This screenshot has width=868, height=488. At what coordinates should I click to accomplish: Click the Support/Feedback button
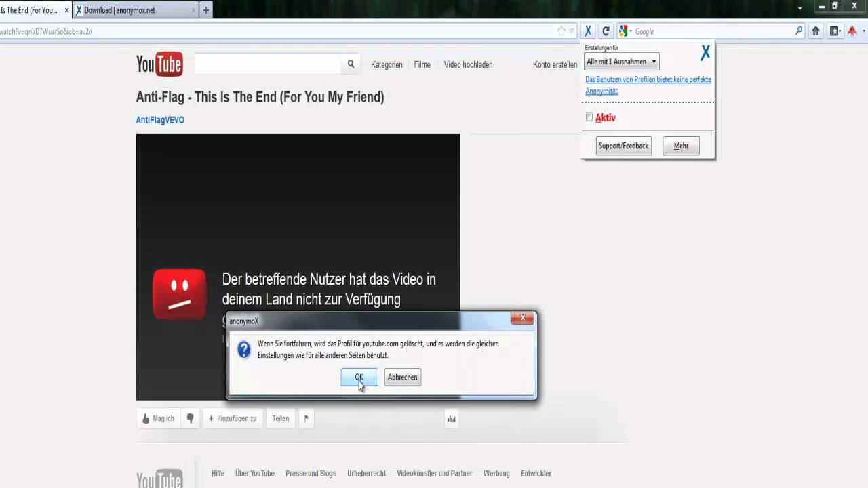pos(624,146)
